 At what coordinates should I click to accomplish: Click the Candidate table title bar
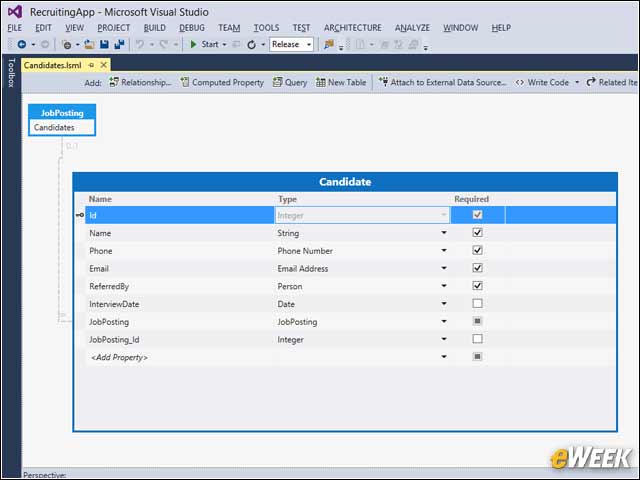(345, 182)
